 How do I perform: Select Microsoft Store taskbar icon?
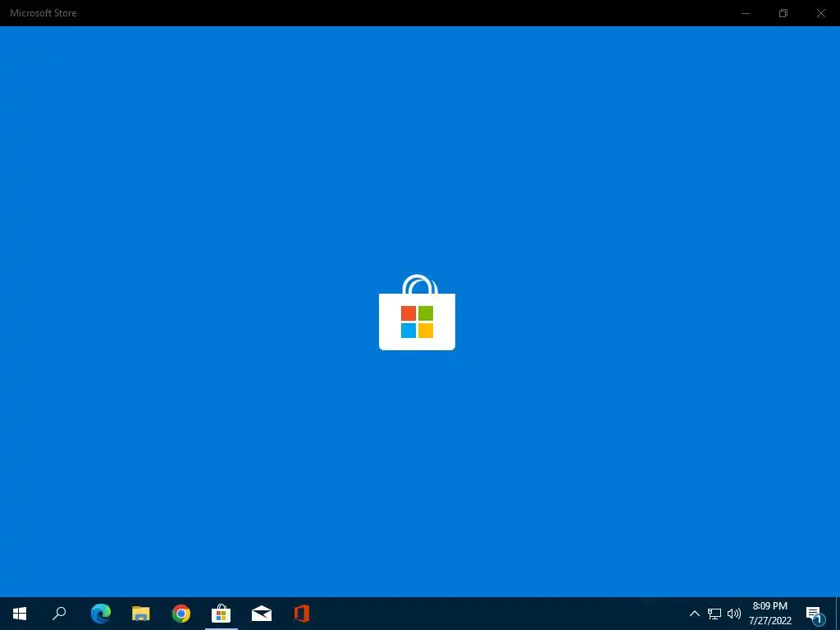[x=221, y=614]
